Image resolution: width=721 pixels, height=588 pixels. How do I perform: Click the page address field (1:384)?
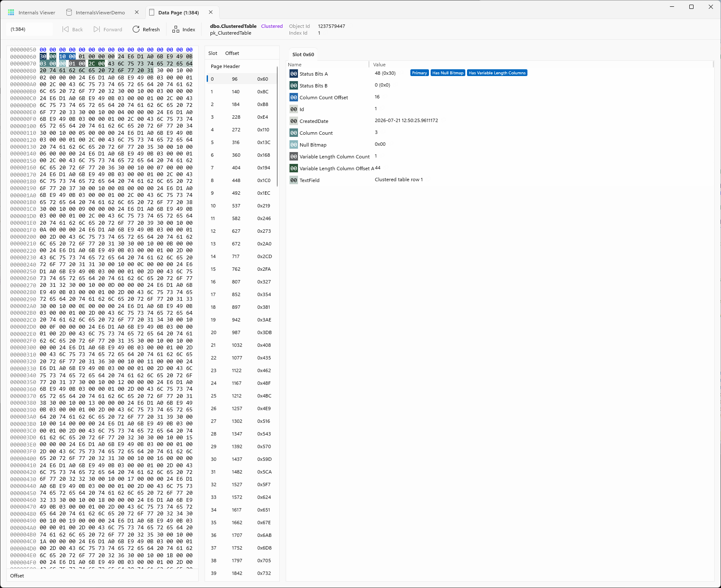click(x=30, y=29)
